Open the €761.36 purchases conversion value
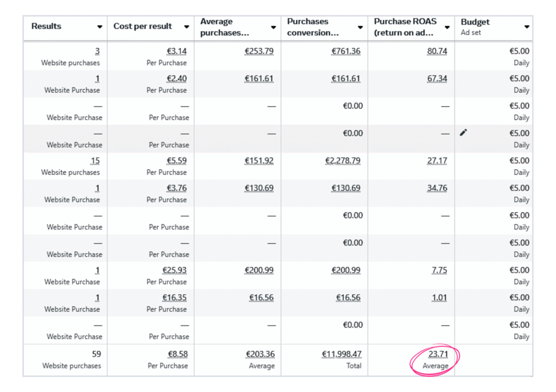The height and width of the screenshot is (392, 556). 347,52
